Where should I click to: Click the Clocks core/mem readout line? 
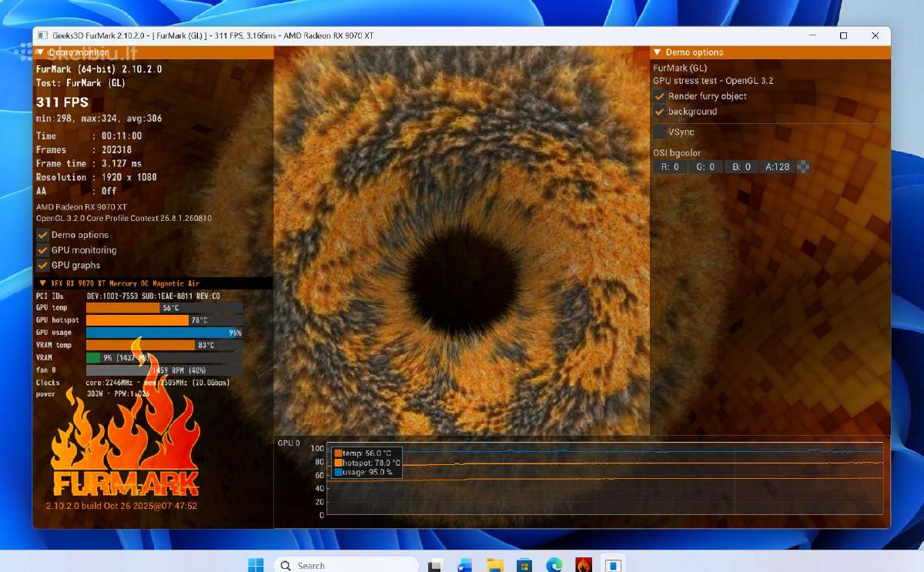[132, 383]
